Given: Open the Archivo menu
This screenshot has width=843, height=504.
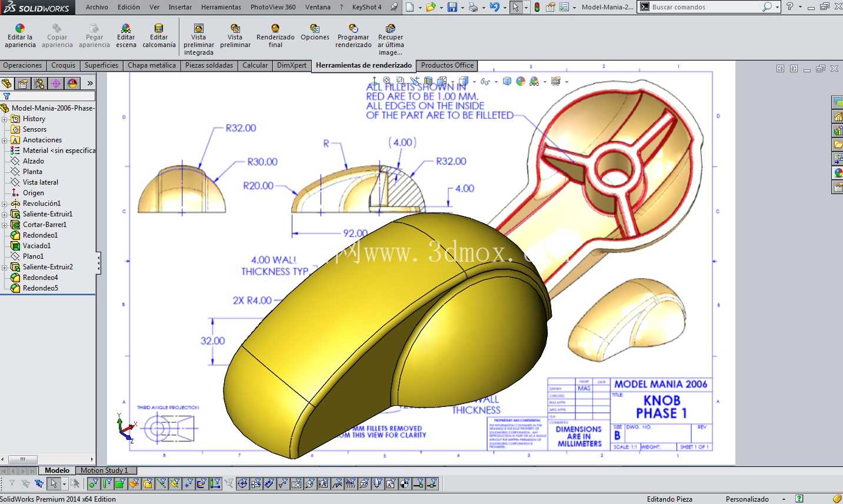Looking at the screenshot, I should click(x=97, y=7).
